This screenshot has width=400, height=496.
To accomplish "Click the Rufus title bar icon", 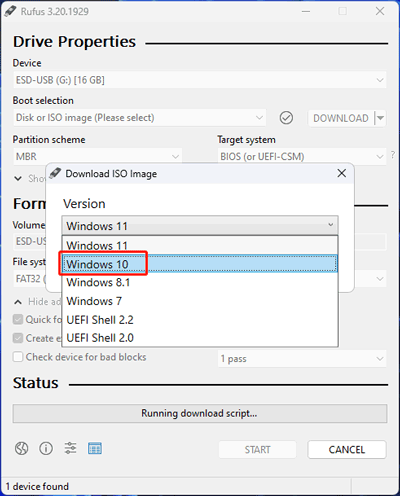I will pos(10,11).
